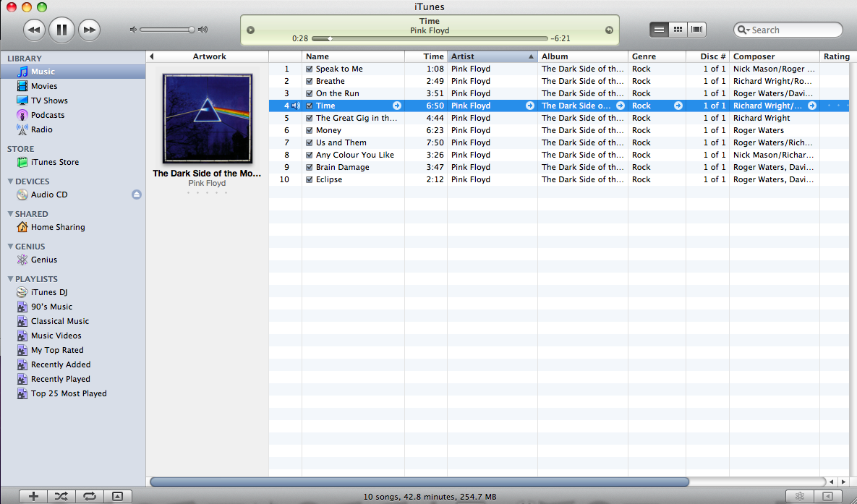Toggle shuffle playback
The height and width of the screenshot is (504, 857).
point(61,496)
